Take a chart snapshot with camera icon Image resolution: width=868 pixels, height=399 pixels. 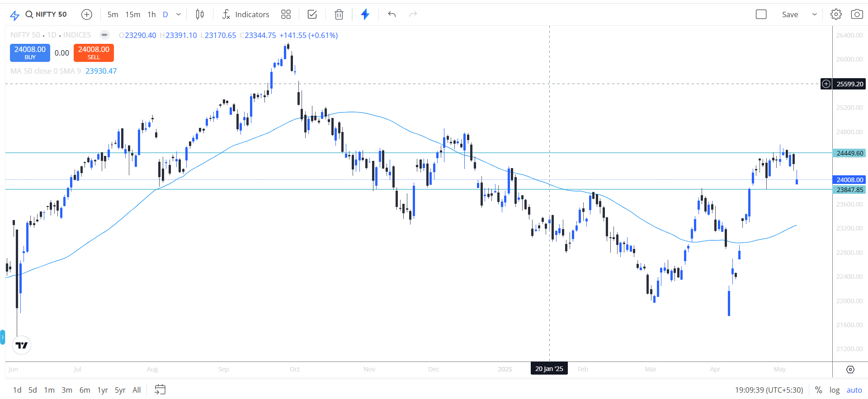[x=857, y=14]
